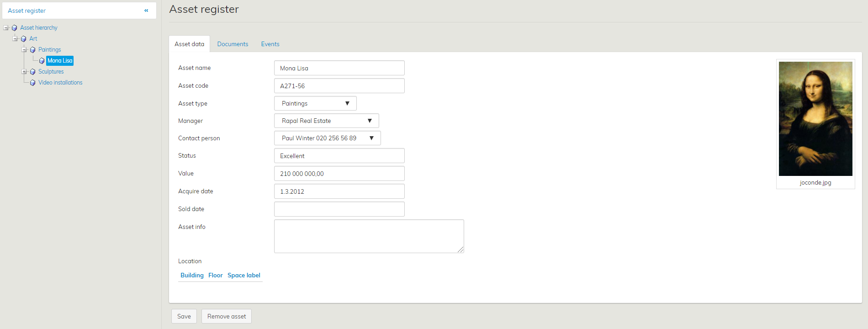The width and height of the screenshot is (868, 329).
Task: Collapse the Paintings tree node
Action: tap(24, 50)
